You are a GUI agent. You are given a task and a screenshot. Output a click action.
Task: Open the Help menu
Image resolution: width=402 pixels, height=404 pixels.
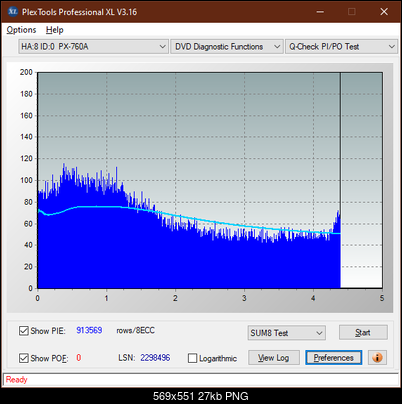pos(55,30)
